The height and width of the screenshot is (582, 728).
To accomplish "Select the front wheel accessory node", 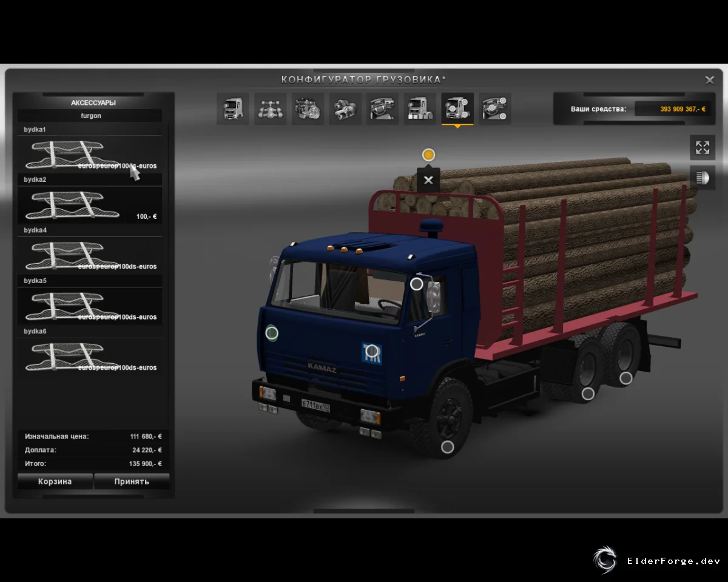I will pyautogui.click(x=447, y=447).
